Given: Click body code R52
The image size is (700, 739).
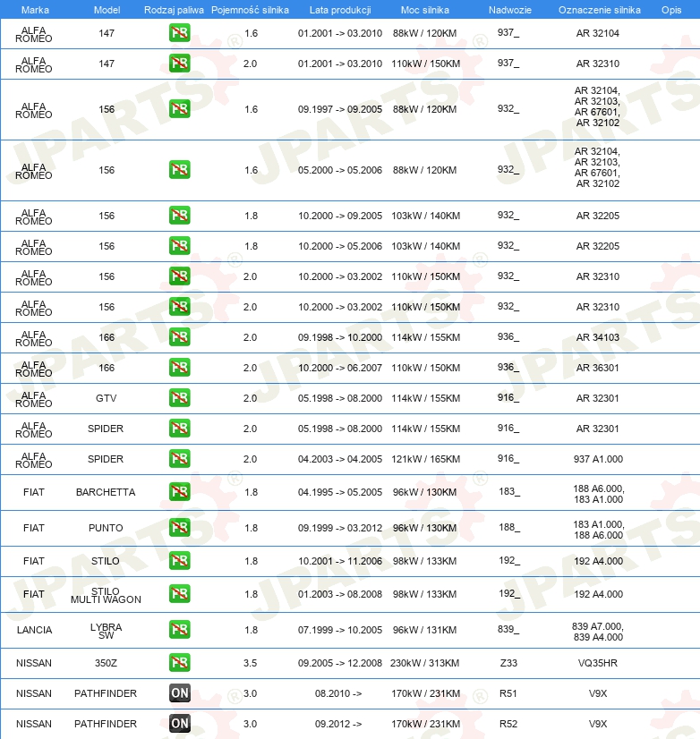Looking at the screenshot, I should [508, 724].
